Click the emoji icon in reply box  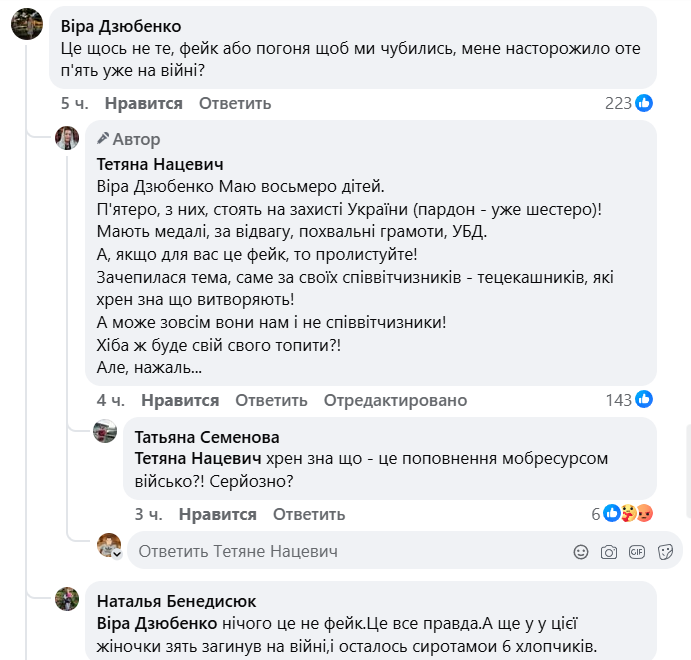click(x=581, y=551)
